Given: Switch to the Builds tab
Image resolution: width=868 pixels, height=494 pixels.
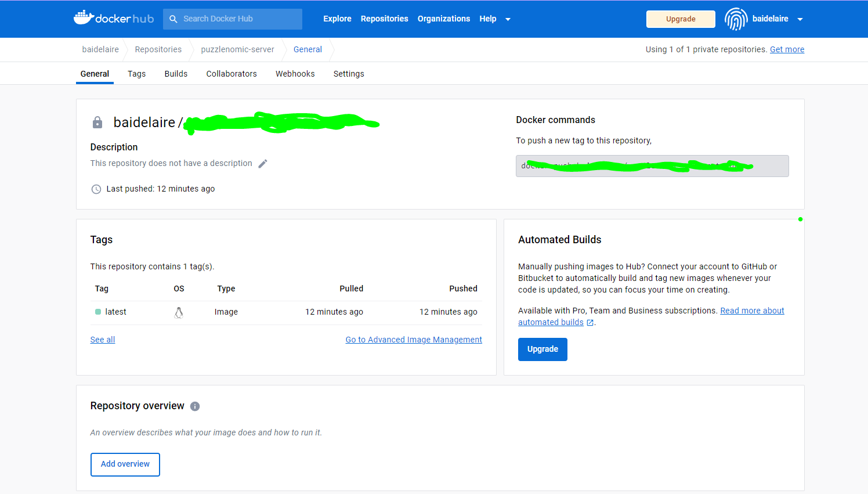Looking at the screenshot, I should pos(176,74).
